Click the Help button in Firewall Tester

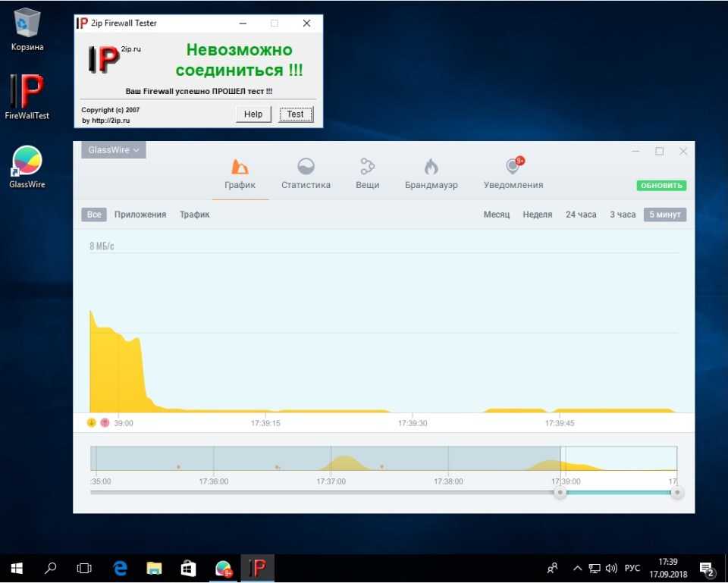coord(253,114)
